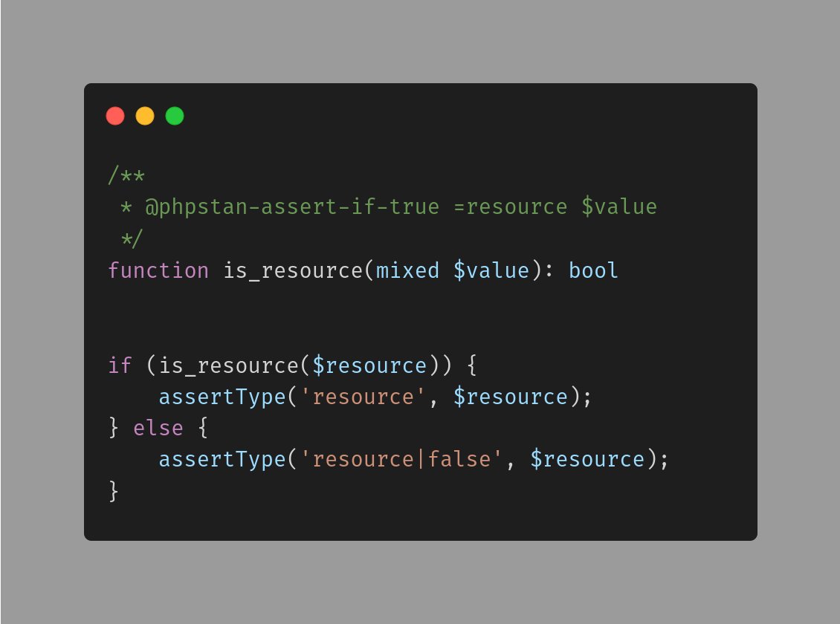Screen dimensions: 840x624
Task: Select the closing brace of the else block
Action: click(112, 490)
